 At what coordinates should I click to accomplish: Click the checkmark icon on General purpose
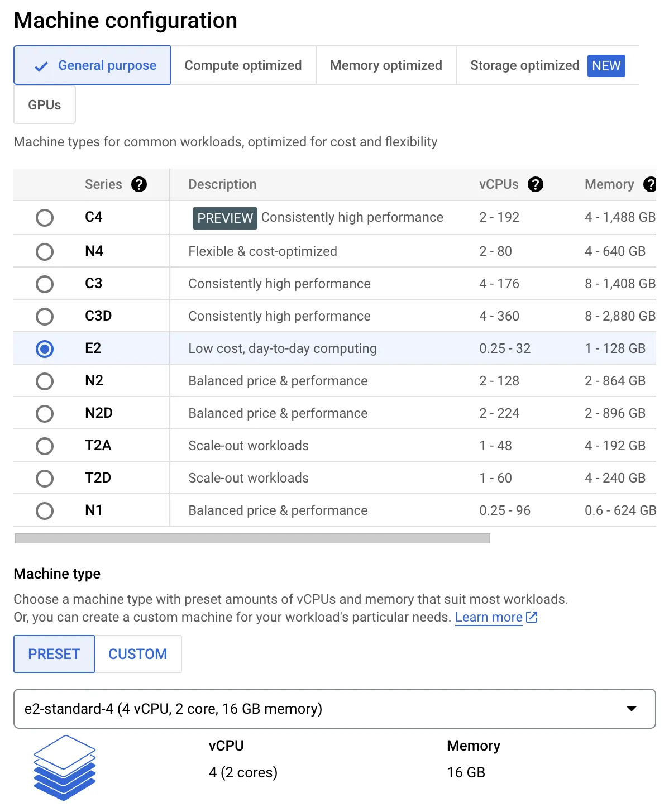point(41,66)
